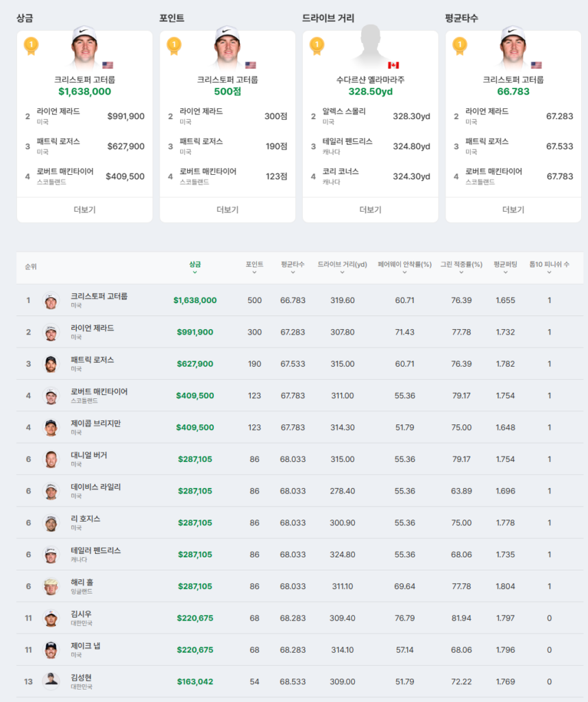Click 더보기 under the 상금 card
Image resolution: width=588 pixels, height=702 pixels.
[84, 210]
